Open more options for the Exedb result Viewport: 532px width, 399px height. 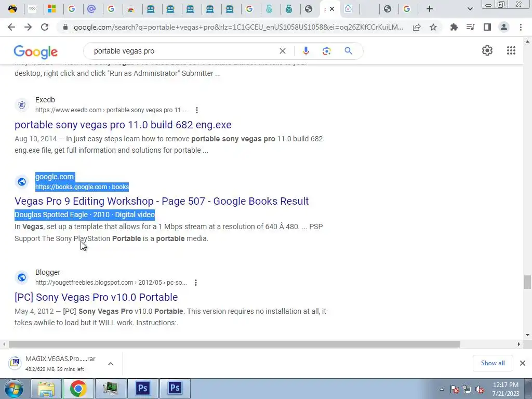197,110
